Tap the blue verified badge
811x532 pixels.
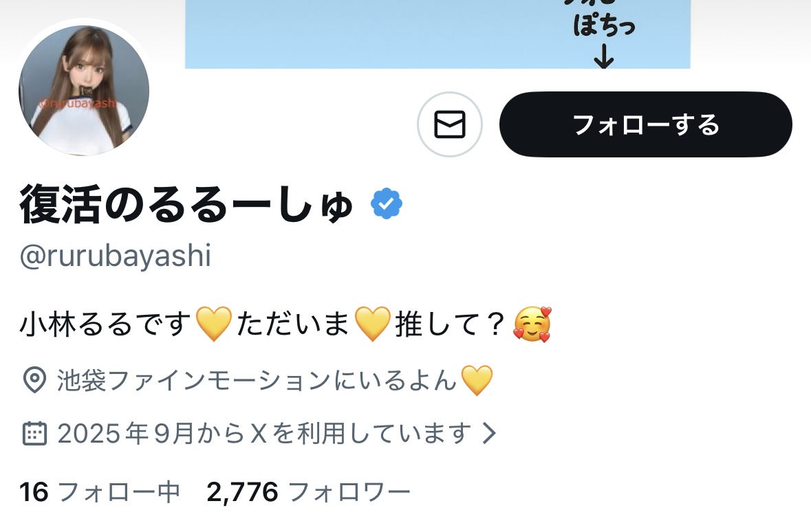pos(387,204)
